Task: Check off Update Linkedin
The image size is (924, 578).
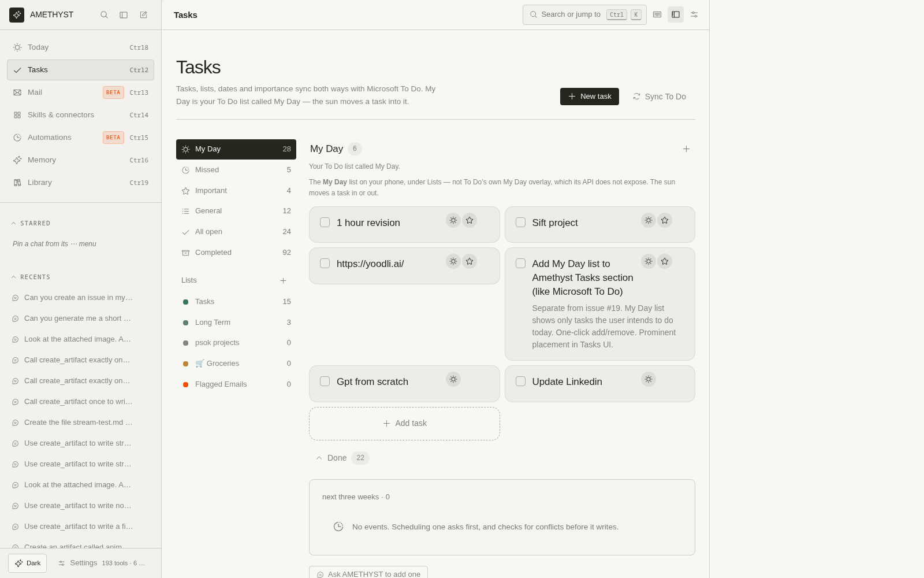Action: 520,381
